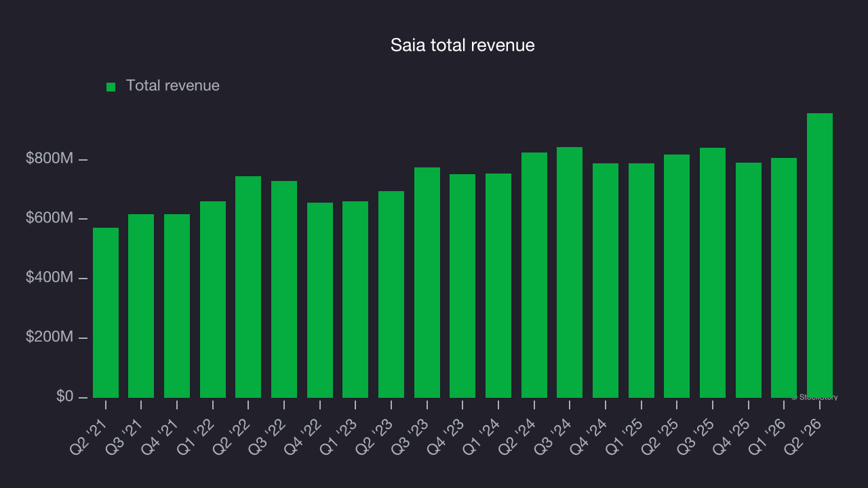Click the revenue bar for Q1 '22

click(213, 300)
